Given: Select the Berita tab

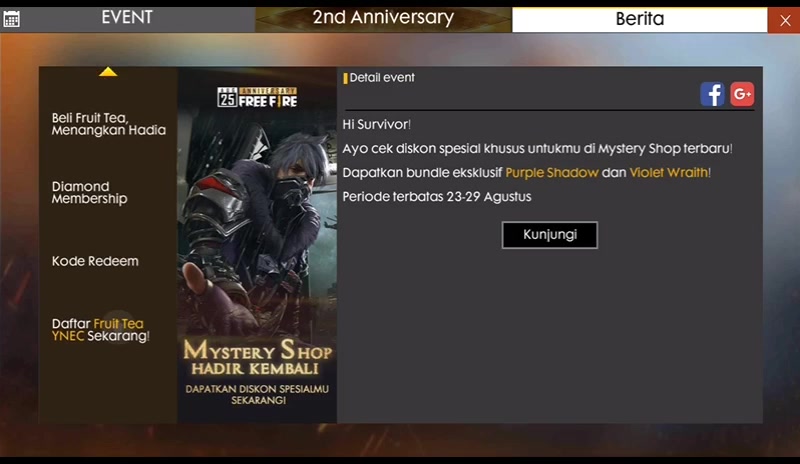Looking at the screenshot, I should 640,19.
